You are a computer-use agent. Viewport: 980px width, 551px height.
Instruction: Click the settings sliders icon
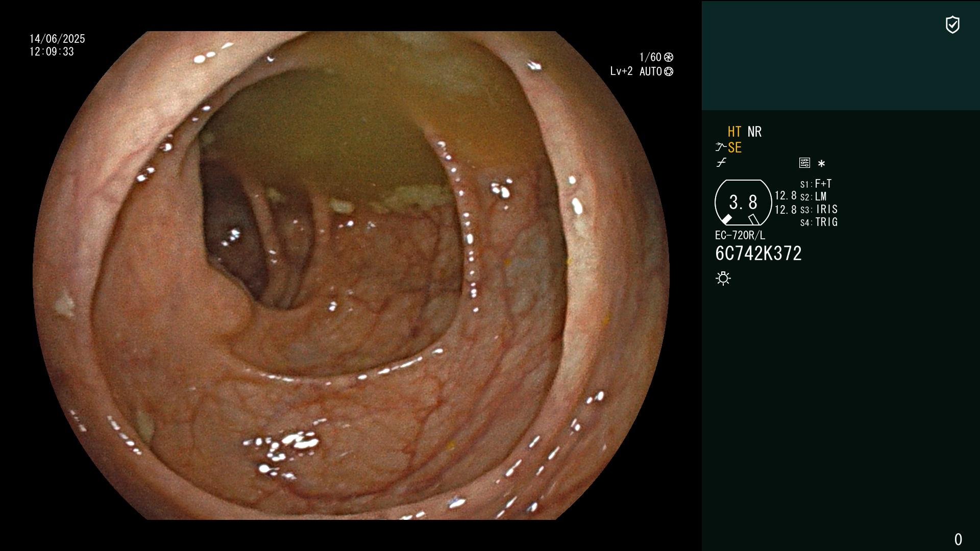coord(804,163)
